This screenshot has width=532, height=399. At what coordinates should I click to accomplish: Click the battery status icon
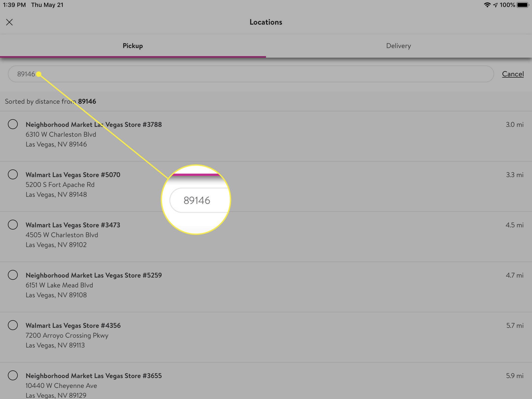(523, 5)
